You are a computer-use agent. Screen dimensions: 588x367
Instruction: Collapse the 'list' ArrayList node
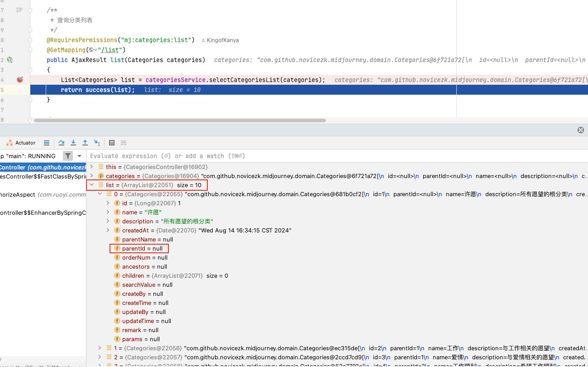click(x=91, y=185)
